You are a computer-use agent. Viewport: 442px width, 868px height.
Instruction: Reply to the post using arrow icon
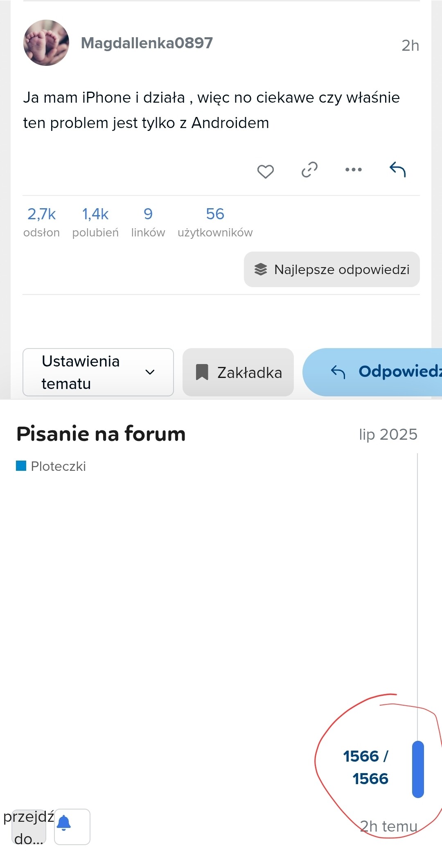click(397, 169)
